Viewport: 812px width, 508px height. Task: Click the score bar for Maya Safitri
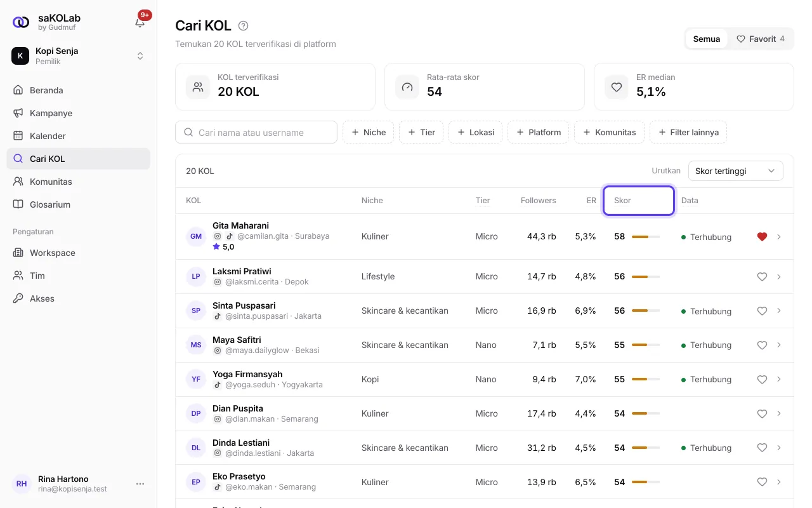click(646, 345)
